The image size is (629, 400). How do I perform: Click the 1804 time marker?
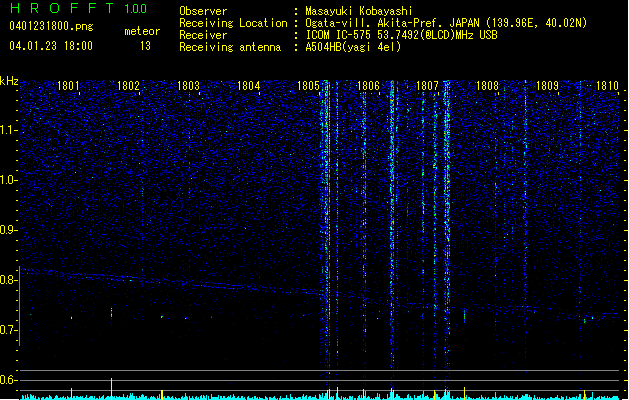pyautogui.click(x=248, y=85)
